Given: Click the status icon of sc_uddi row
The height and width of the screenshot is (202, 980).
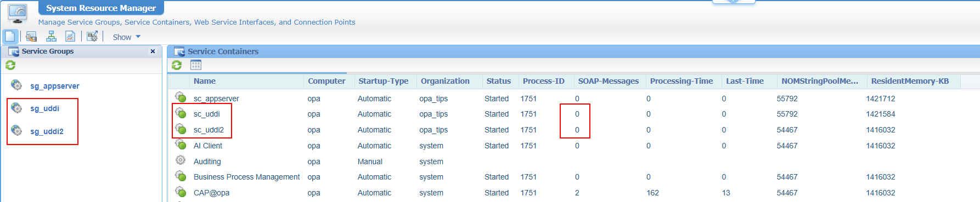Looking at the screenshot, I should 181,113.
